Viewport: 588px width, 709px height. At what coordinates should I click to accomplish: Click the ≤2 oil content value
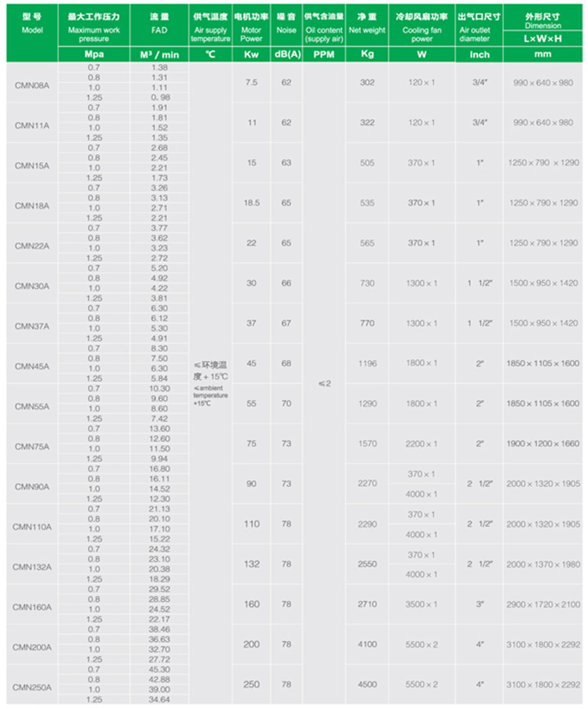coord(324,383)
